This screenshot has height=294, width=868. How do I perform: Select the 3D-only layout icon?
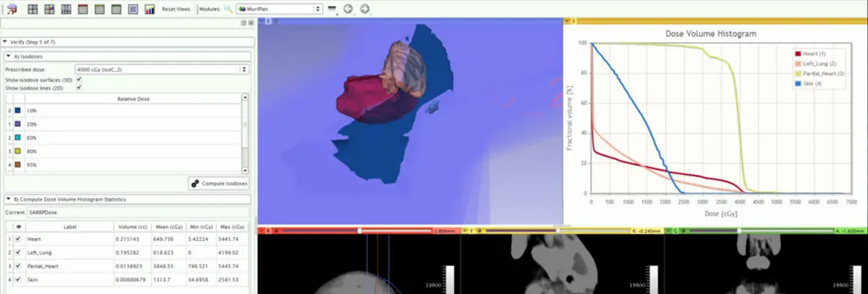click(x=133, y=9)
